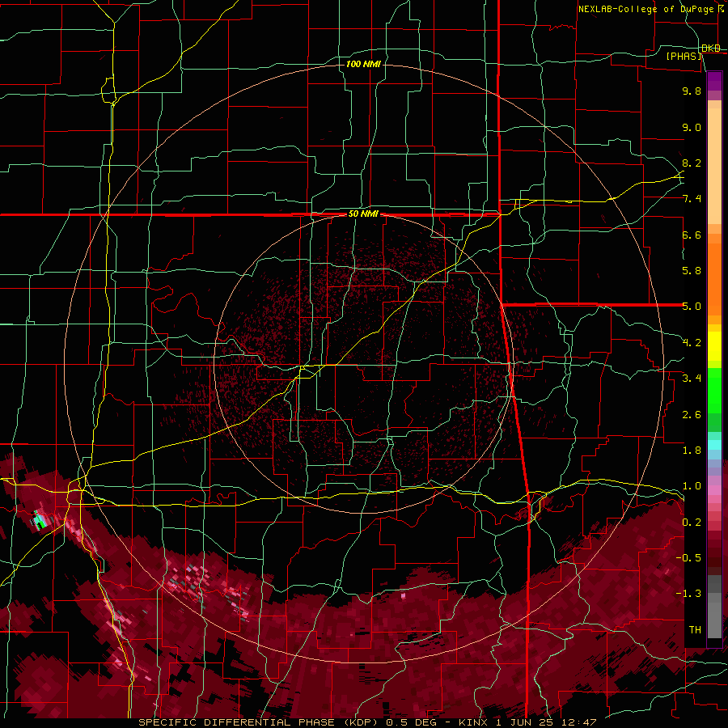The width and height of the screenshot is (728, 728).
Task: Select the 1.8 legend value
Action: click(x=692, y=451)
